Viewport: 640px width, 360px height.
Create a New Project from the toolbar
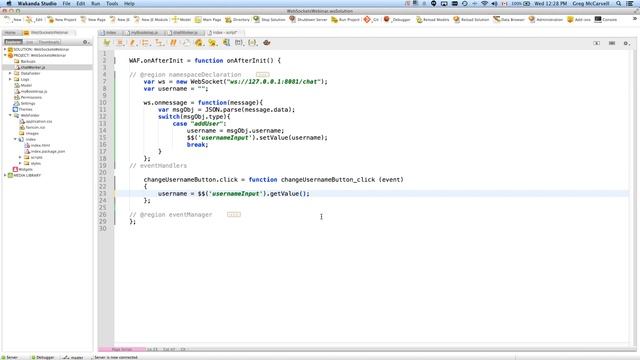(x=62, y=20)
